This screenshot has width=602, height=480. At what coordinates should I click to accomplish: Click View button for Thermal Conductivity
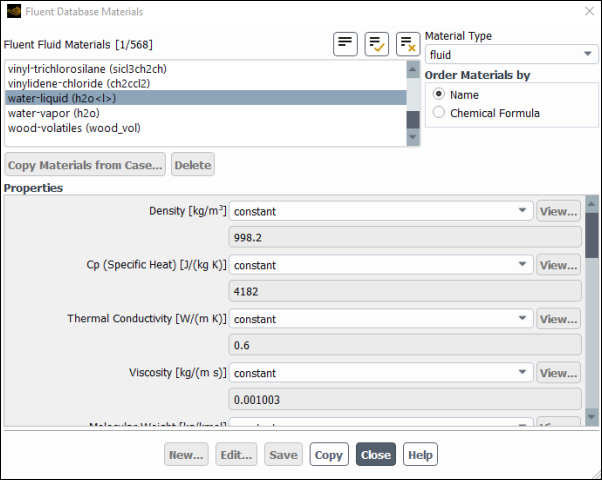pyautogui.click(x=558, y=319)
